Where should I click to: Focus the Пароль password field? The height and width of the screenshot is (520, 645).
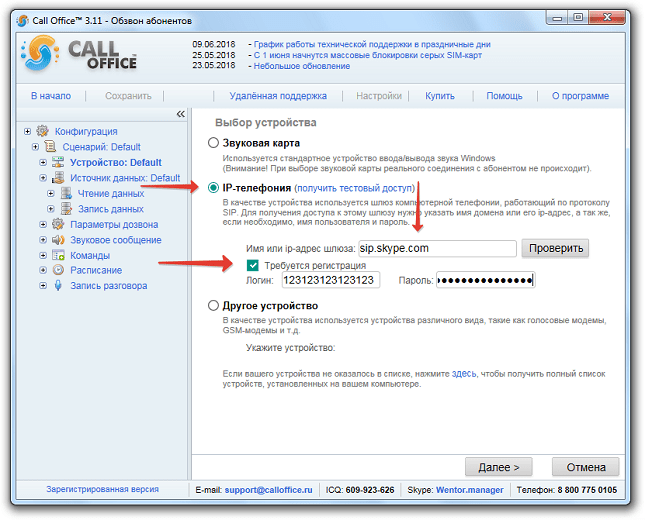485,280
